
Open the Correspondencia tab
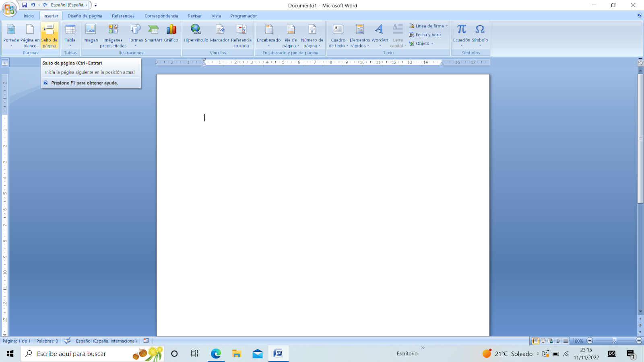161,16
